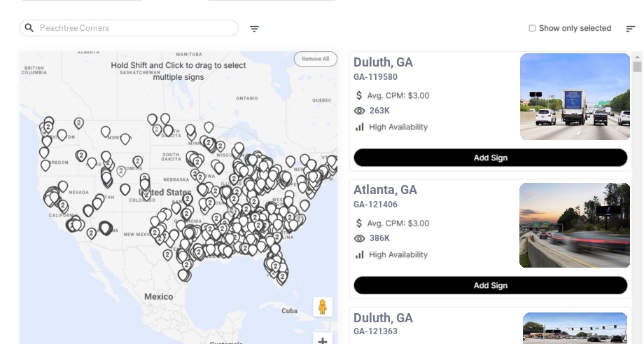
Task: Open the filter options icon
Action: pos(254,29)
